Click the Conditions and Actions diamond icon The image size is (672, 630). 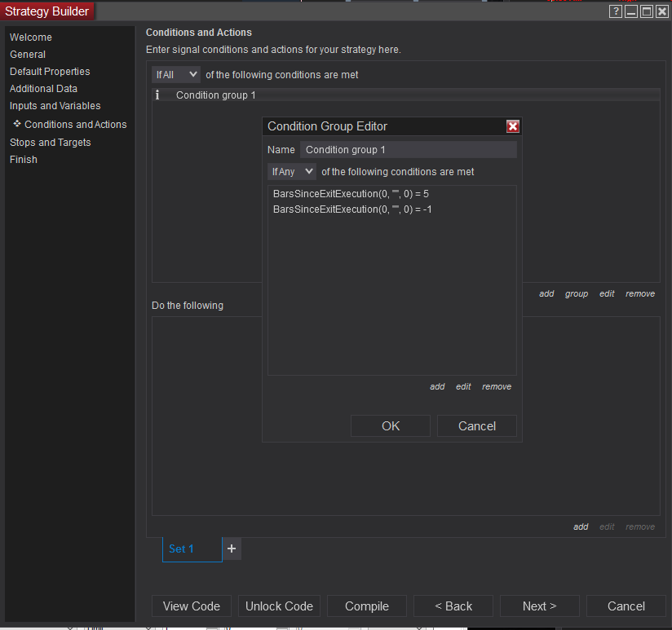point(17,124)
